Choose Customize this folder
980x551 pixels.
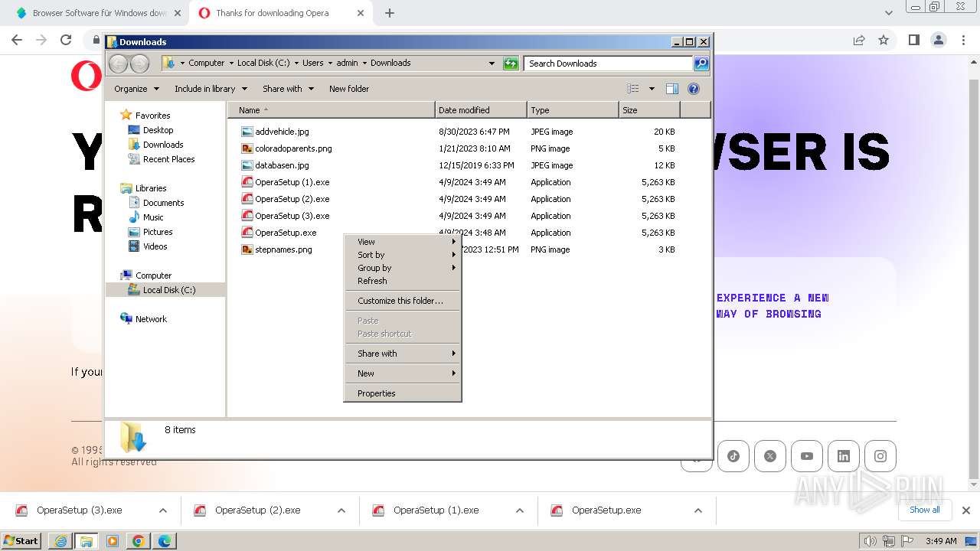pos(403,301)
